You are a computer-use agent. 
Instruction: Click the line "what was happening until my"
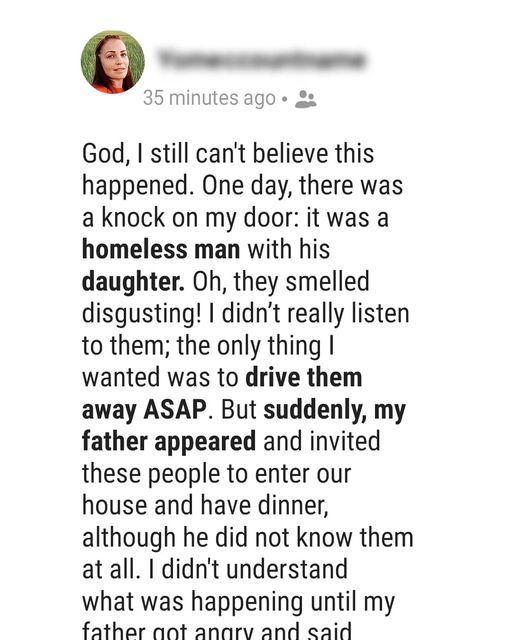tap(238, 602)
